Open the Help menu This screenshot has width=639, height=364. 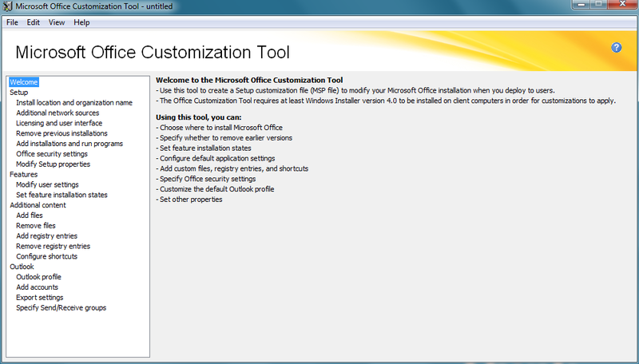(x=81, y=22)
